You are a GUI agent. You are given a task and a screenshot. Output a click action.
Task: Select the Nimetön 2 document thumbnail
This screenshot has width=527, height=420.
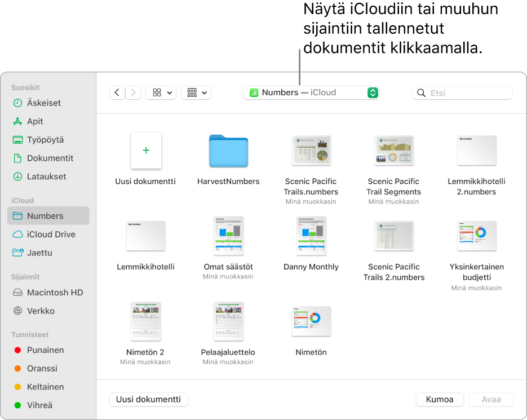(146, 321)
